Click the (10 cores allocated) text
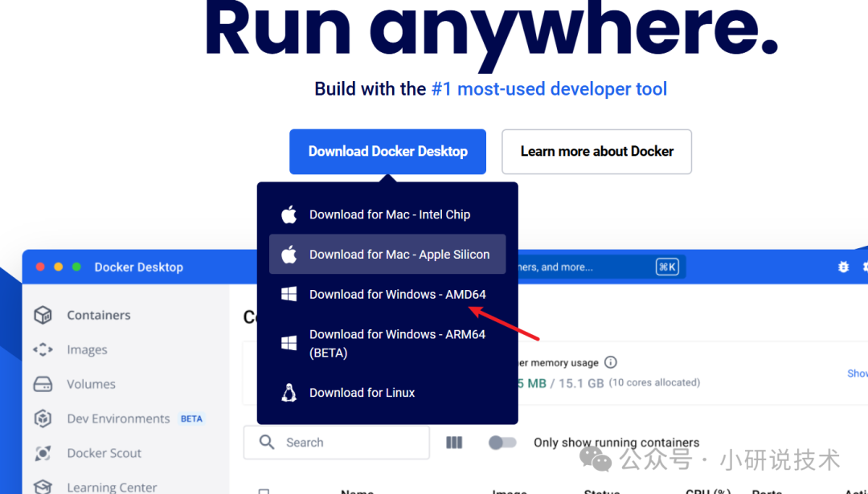This screenshot has height=494, width=868. tap(654, 383)
